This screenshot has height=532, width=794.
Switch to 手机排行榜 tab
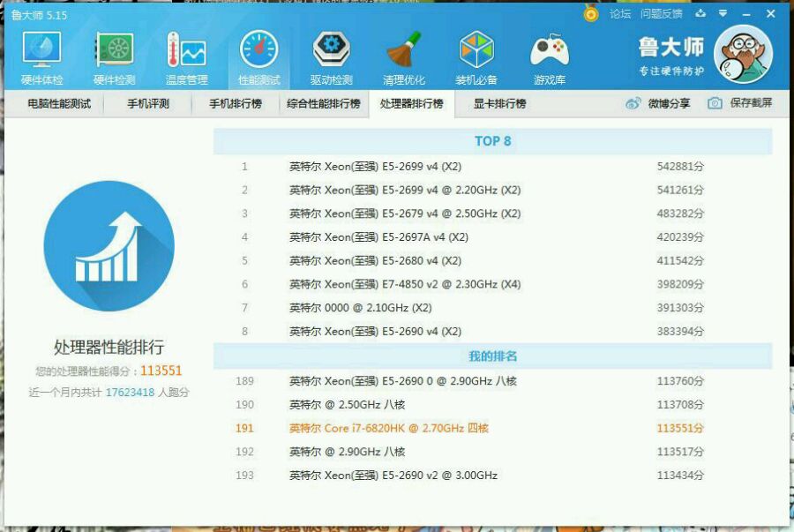pyautogui.click(x=236, y=104)
